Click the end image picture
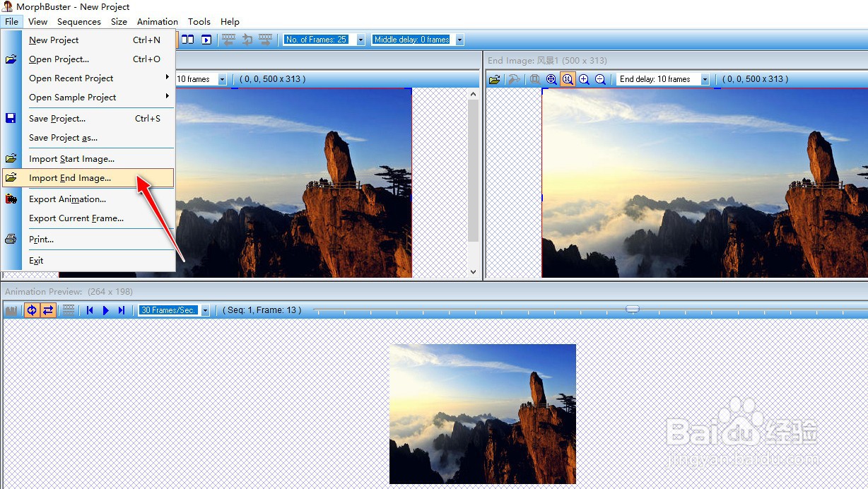This screenshot has width=868, height=489. tap(705, 182)
